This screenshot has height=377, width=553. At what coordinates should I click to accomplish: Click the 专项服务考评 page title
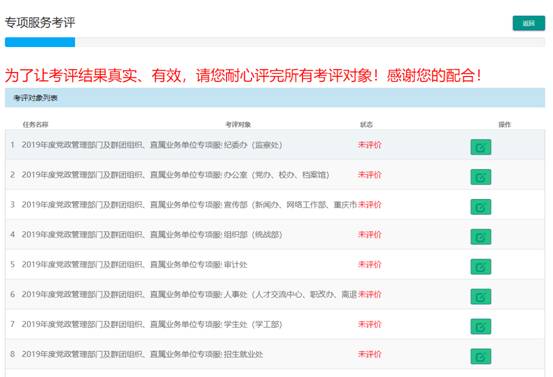(40, 23)
